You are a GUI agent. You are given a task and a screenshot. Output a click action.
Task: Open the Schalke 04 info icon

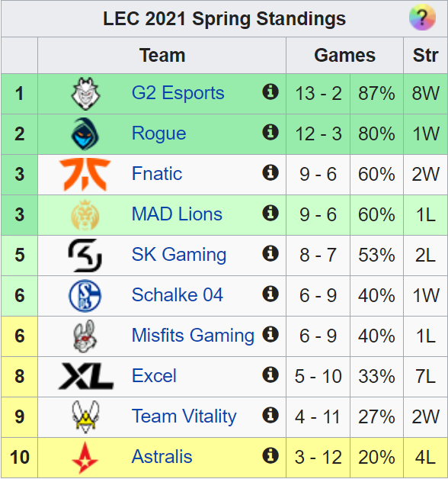pyautogui.click(x=270, y=294)
